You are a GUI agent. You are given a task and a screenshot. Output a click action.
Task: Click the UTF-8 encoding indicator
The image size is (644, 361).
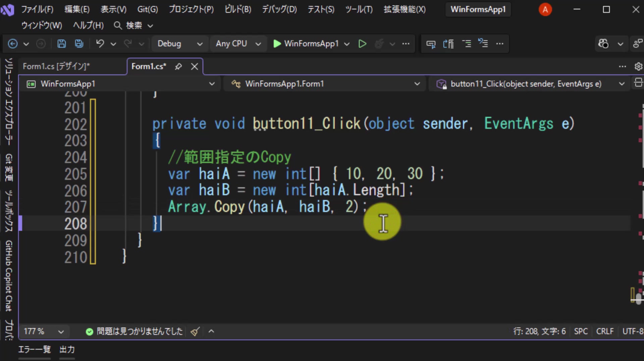(x=633, y=331)
